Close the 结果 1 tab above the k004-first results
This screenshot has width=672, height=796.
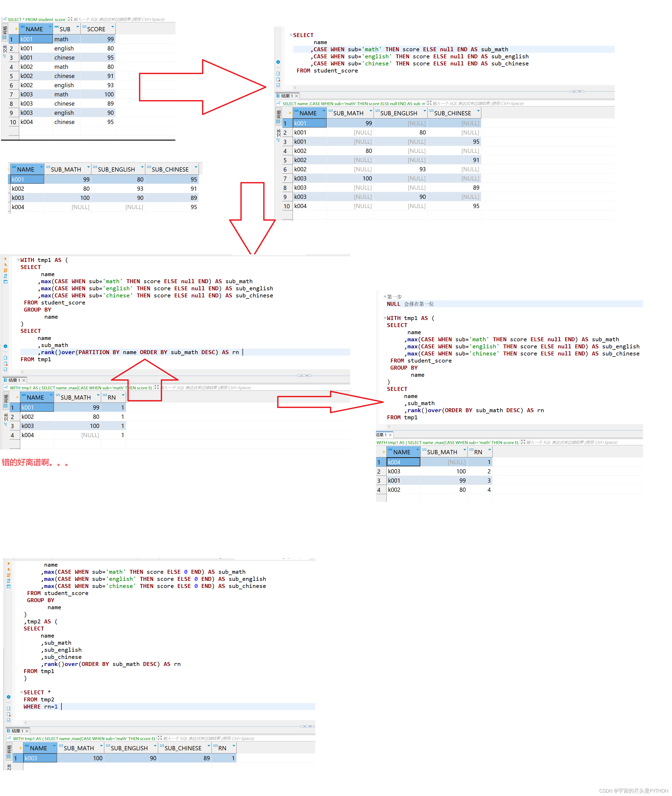(x=390, y=435)
